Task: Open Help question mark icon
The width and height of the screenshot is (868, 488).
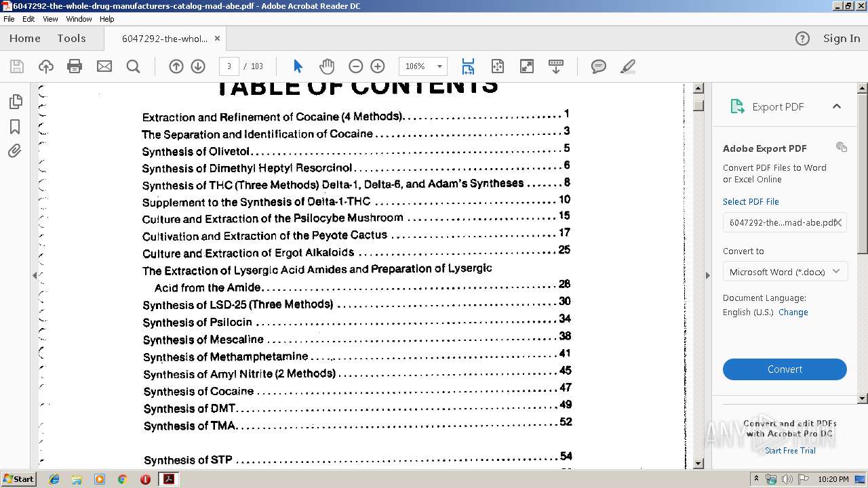Action: coord(802,39)
